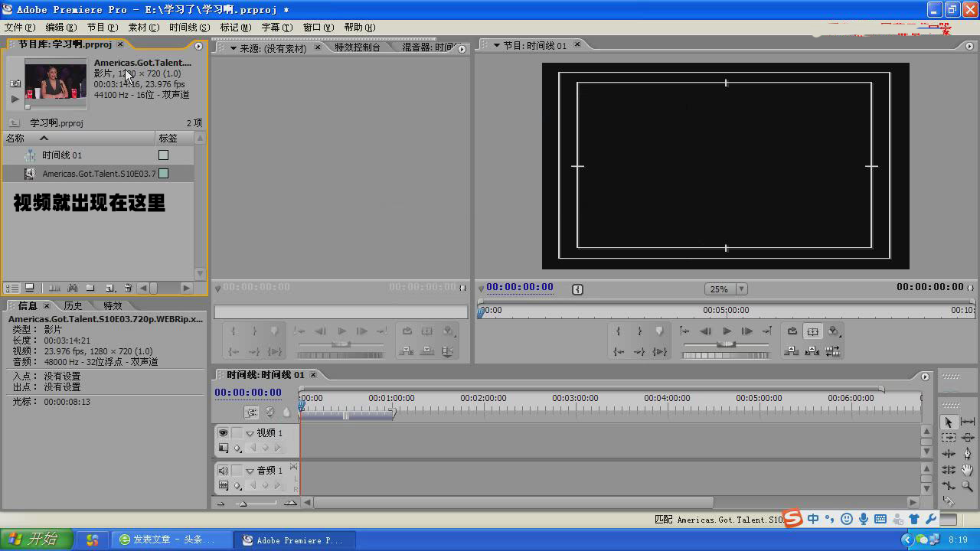Play the thumbnail preview in project panel
This screenshot has width=980, height=551.
click(x=15, y=99)
